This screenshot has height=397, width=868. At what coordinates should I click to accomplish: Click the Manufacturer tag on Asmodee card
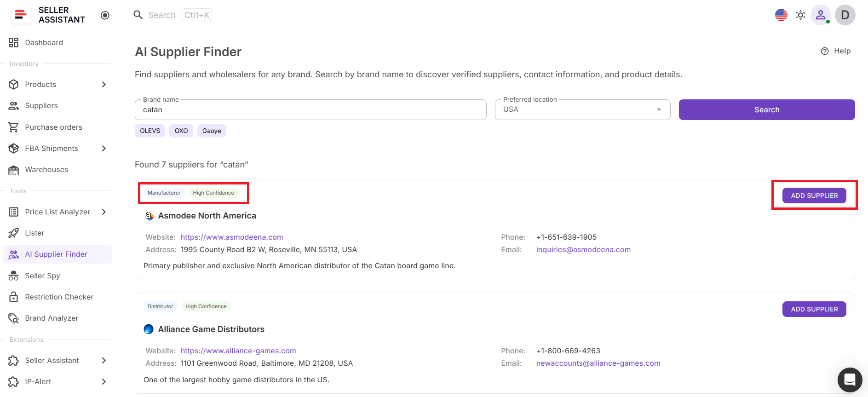tap(164, 193)
